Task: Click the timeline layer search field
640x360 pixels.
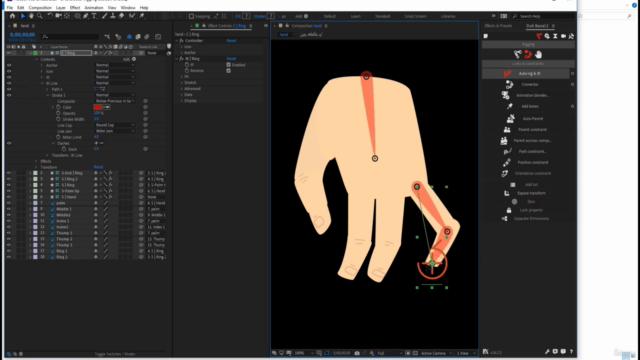Action: pyautogui.click(x=70, y=37)
